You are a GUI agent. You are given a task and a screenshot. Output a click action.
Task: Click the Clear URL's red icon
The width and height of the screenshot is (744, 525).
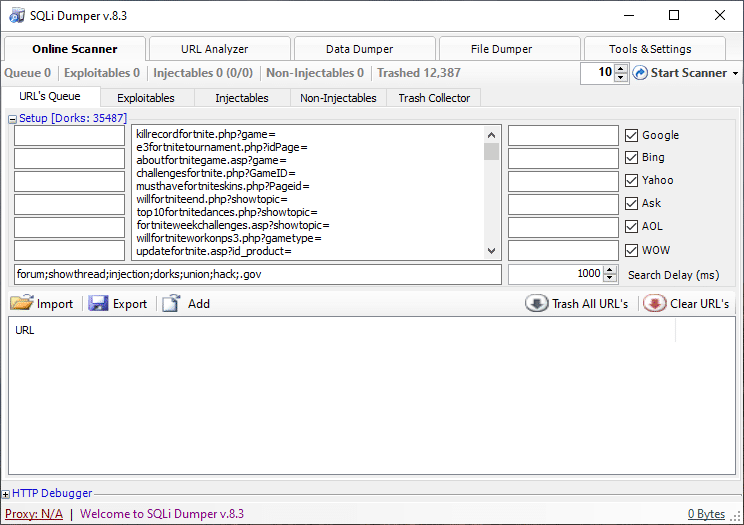coord(655,303)
